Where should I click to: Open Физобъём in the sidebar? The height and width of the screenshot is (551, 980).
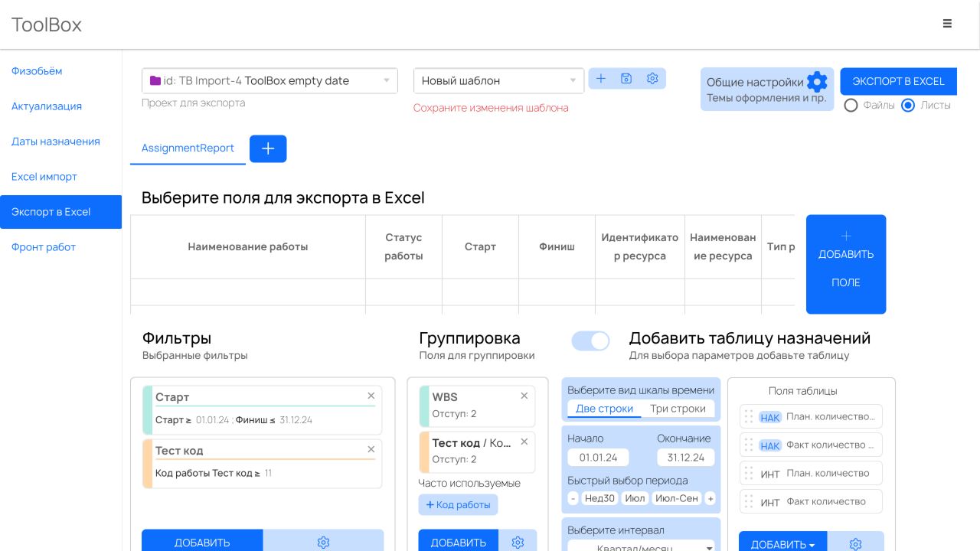[37, 71]
